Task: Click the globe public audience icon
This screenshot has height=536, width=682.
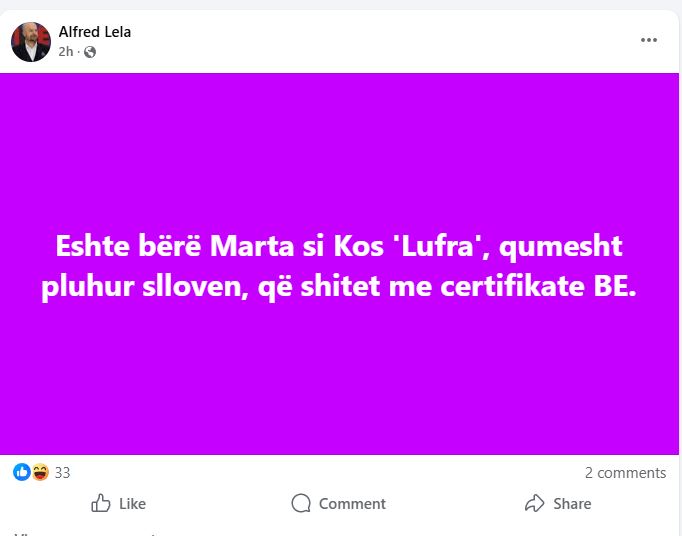Action: point(91,52)
